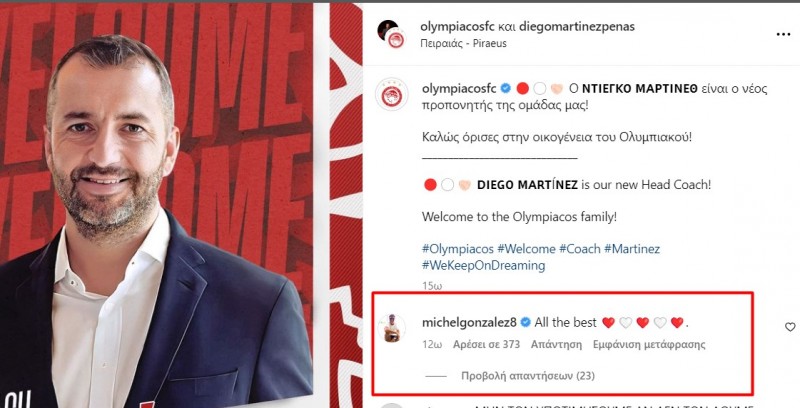Screen dimensions: 800x408
Task: Click the verified badge next to michelgonzalez8
Action: coord(526,322)
